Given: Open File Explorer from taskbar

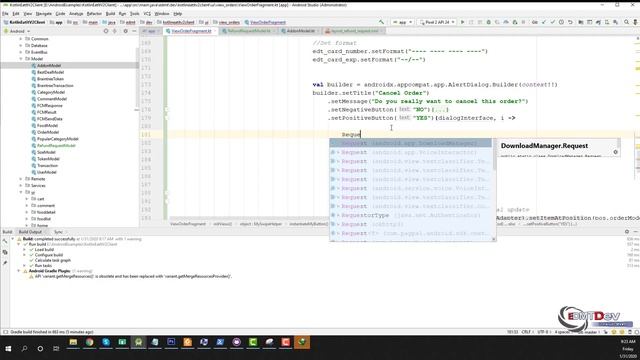Looking at the screenshot, I should tap(73, 342).
